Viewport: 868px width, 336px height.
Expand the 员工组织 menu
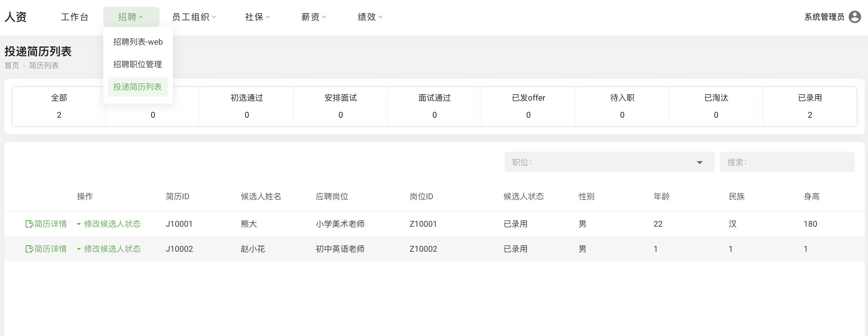pyautogui.click(x=194, y=17)
